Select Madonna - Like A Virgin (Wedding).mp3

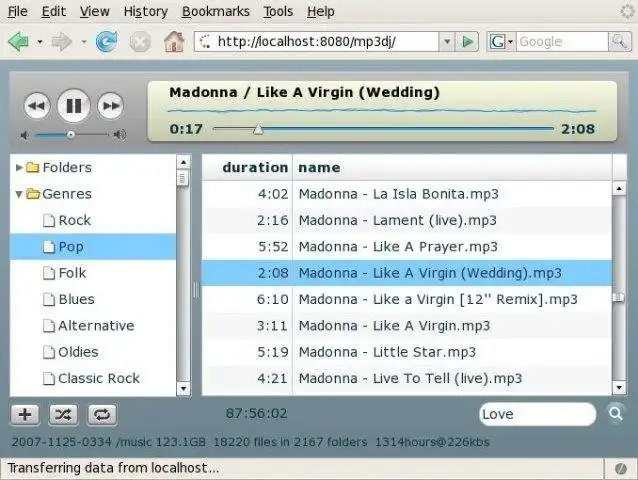tap(407, 273)
